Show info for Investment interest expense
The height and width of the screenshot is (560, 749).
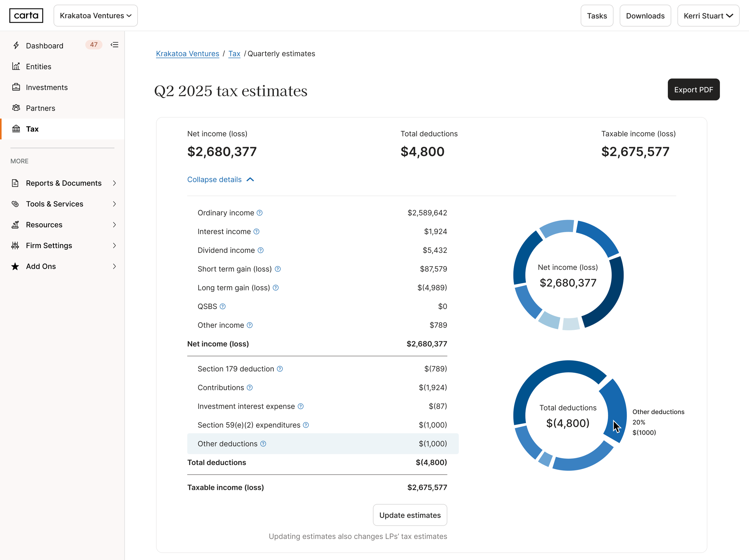[301, 406]
